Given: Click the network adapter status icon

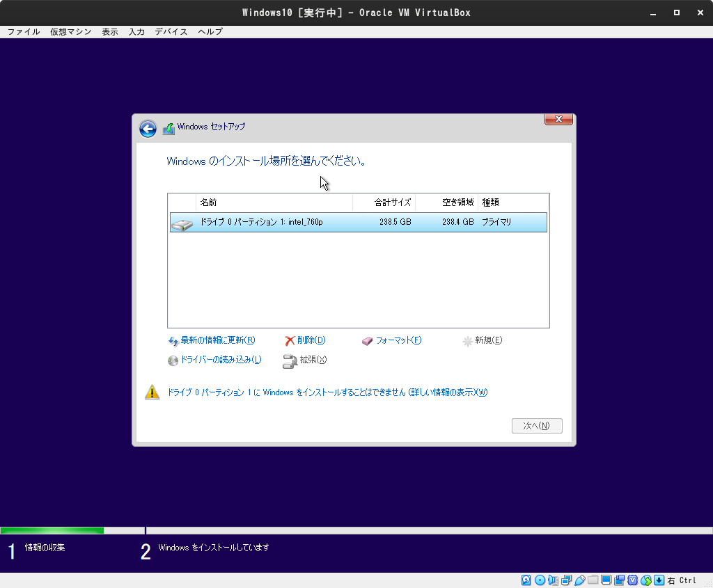Looking at the screenshot, I should 566,580.
